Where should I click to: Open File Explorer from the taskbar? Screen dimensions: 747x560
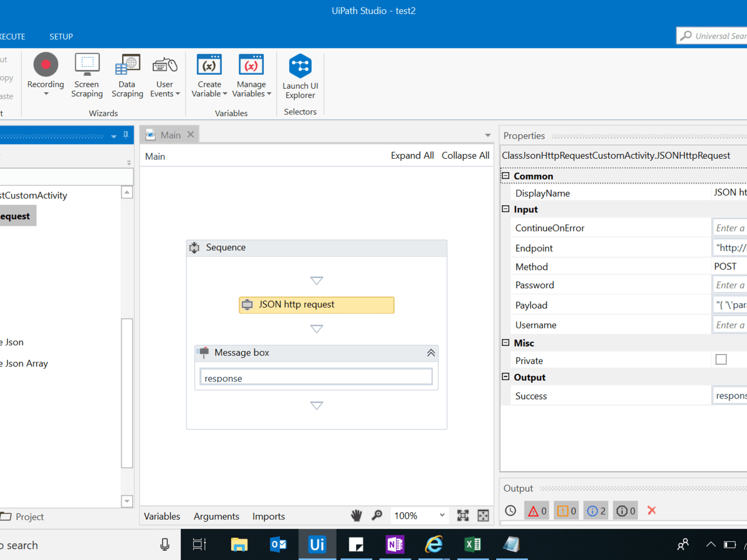[239, 545]
